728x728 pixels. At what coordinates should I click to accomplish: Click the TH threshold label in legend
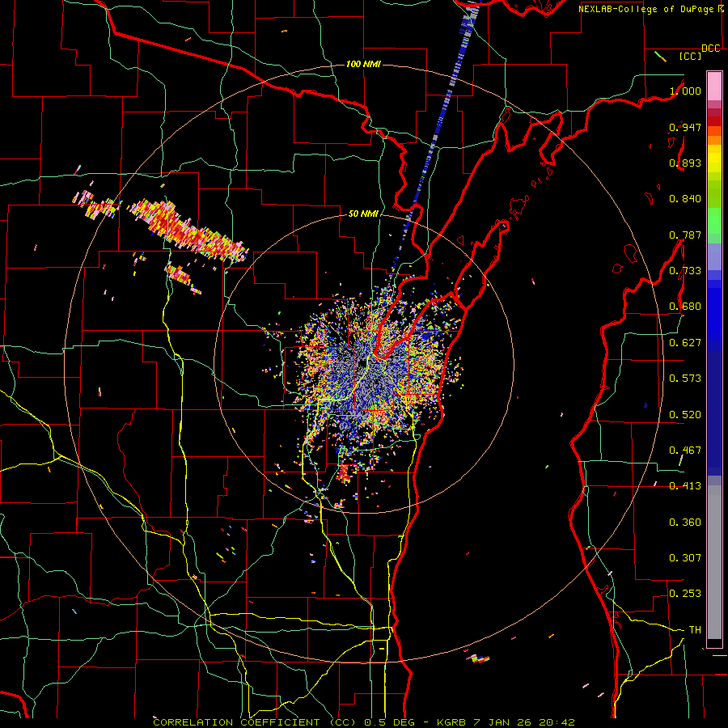695,630
